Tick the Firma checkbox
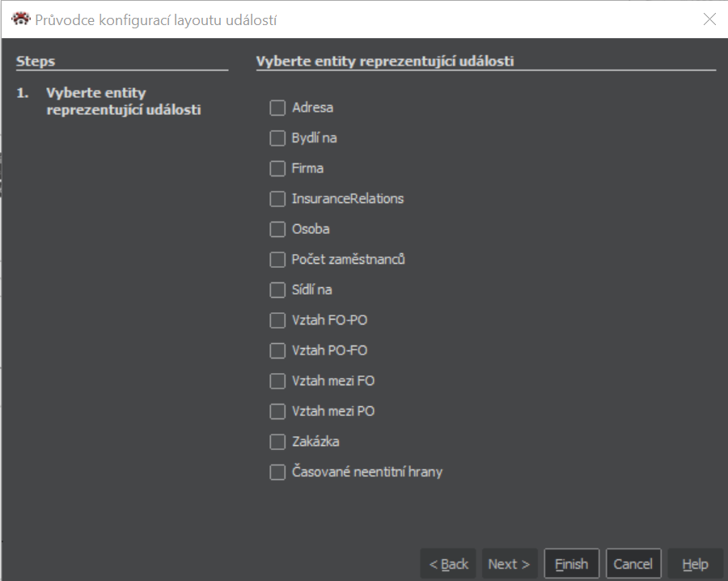The image size is (728, 581). pyautogui.click(x=277, y=168)
